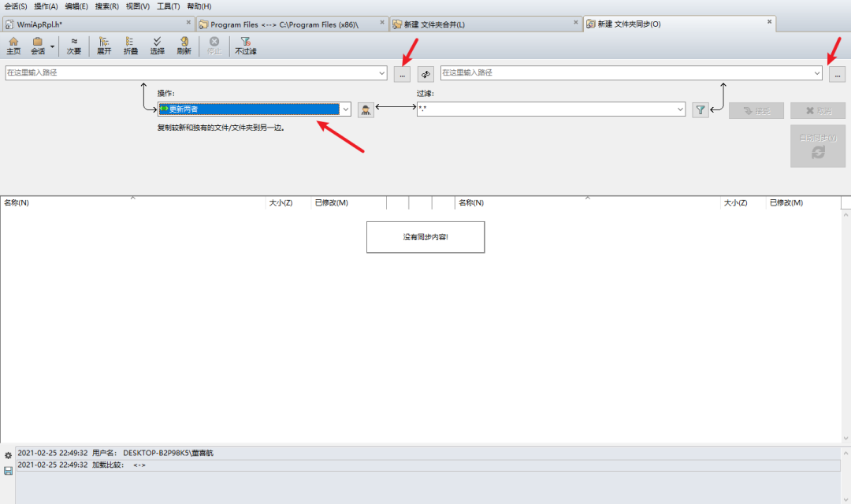
Task: Open left path history dropdown arrow
Action: [381, 72]
